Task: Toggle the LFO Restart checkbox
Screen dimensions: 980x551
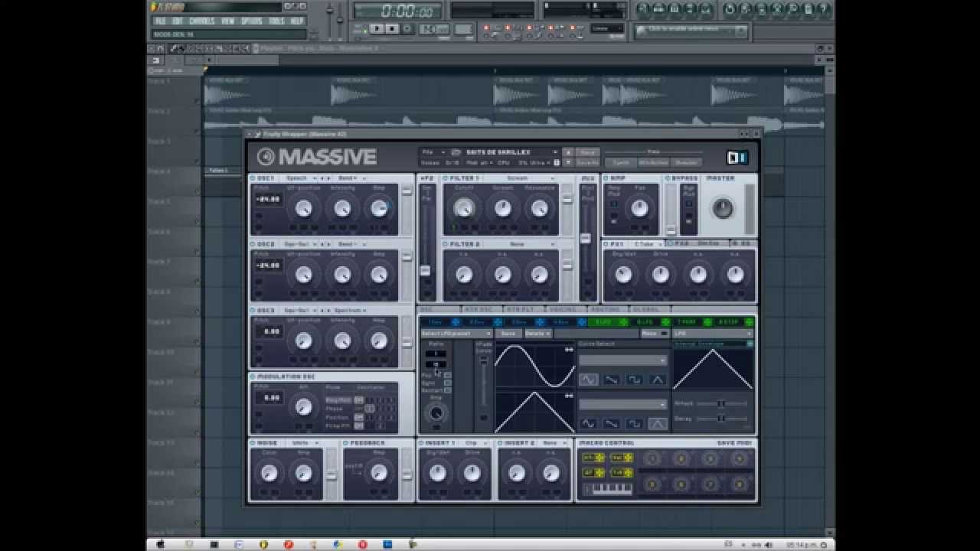Action: pyautogui.click(x=448, y=390)
